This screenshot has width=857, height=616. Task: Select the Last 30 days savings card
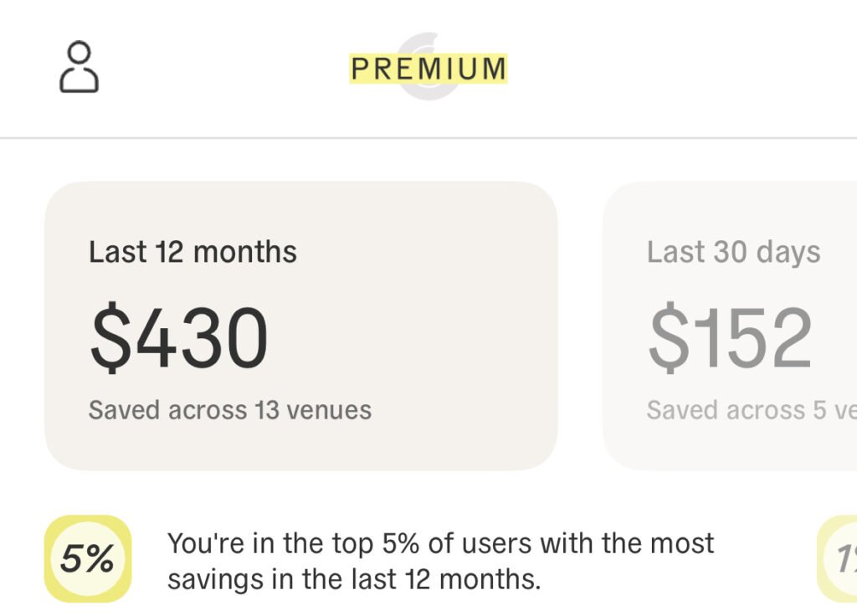(730, 325)
